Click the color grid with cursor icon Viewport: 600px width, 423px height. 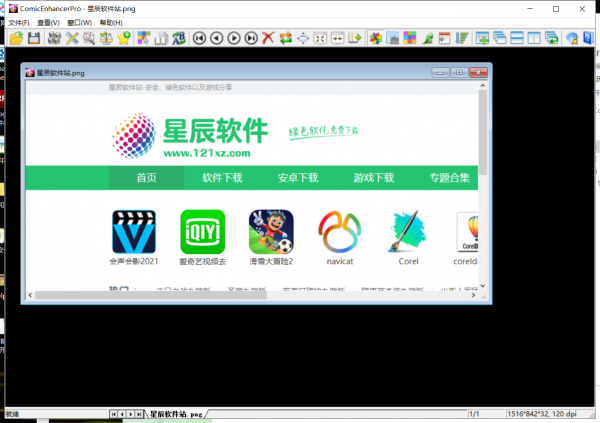[144, 38]
